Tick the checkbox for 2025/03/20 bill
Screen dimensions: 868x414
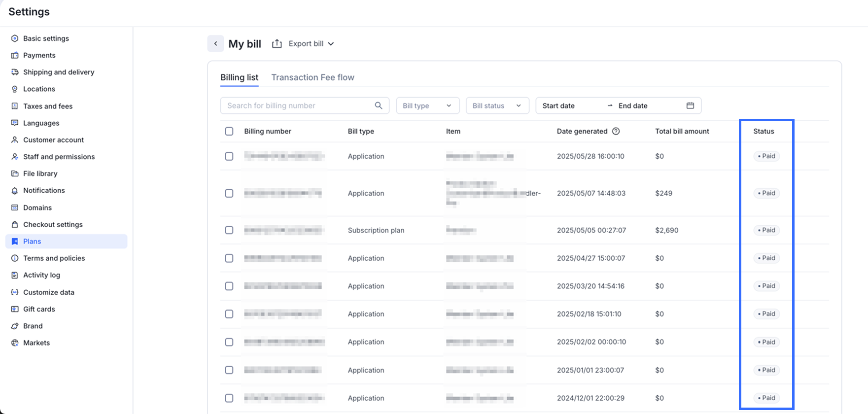coord(229,286)
